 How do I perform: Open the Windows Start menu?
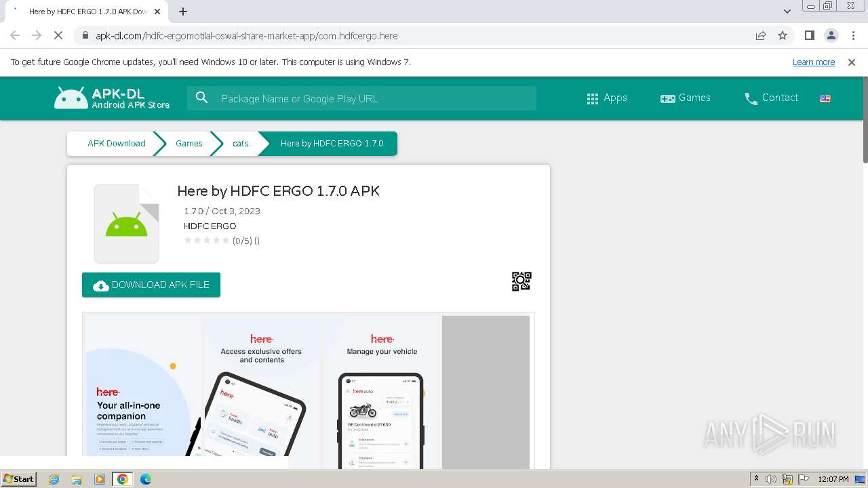(19, 479)
